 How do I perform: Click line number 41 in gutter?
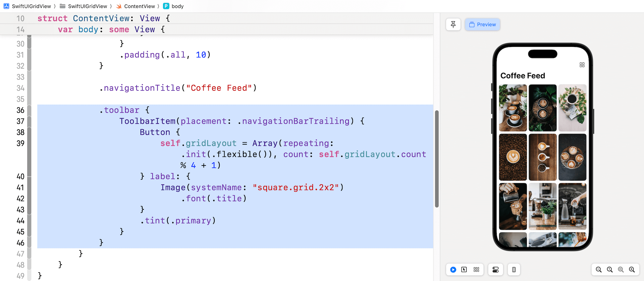[x=20, y=187]
